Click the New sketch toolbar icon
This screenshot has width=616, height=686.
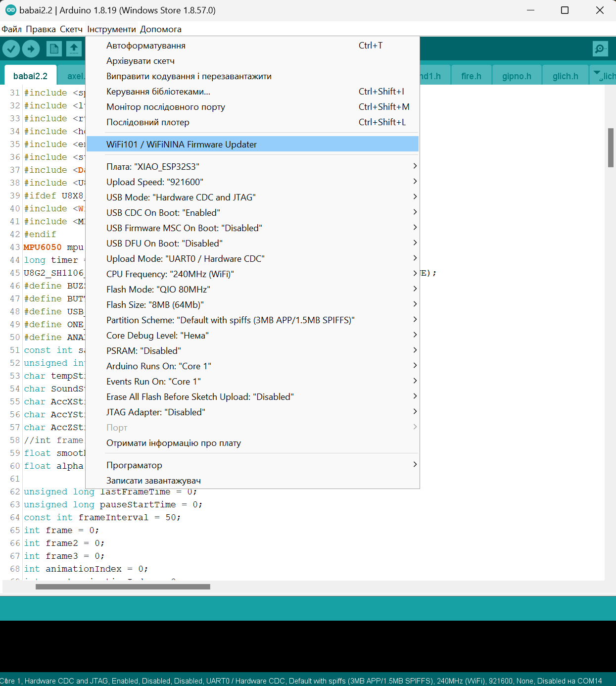point(54,49)
